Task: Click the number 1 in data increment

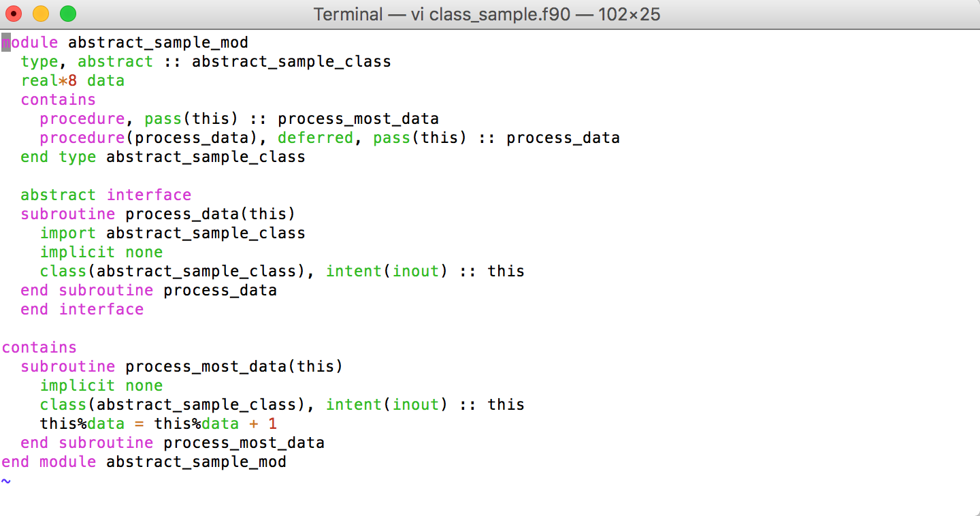Action: (x=273, y=423)
